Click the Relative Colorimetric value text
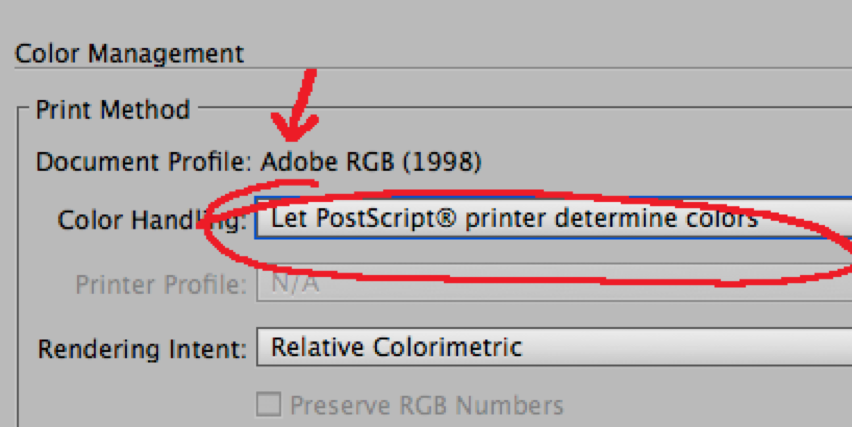The image size is (852, 427). (x=397, y=347)
